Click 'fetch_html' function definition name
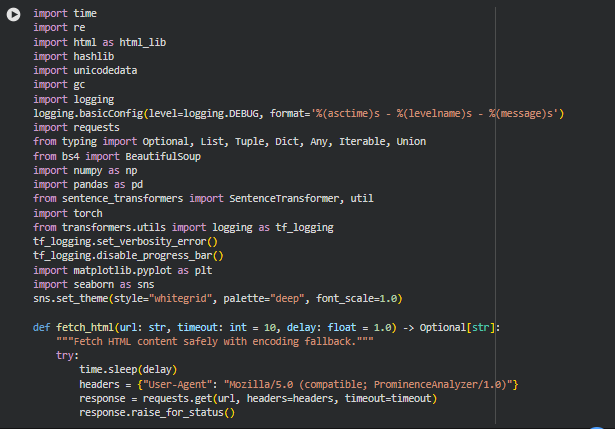Screen dimensions: 615x429 pyautogui.click(x=85, y=327)
